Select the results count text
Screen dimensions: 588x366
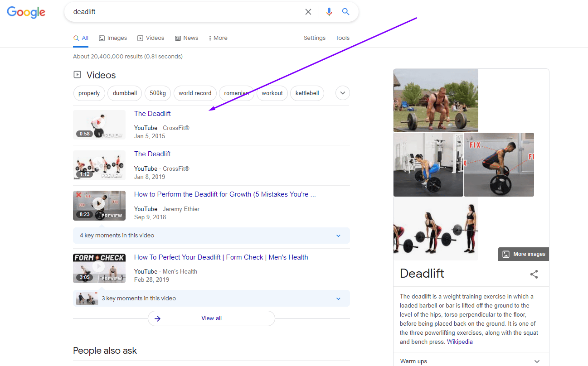tap(128, 57)
